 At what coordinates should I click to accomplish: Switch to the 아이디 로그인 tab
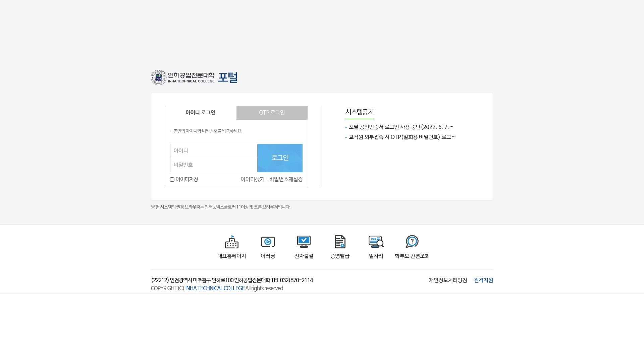[x=201, y=113]
